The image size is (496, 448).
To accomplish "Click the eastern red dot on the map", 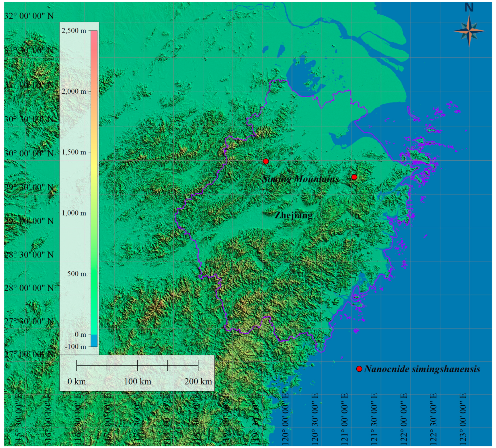I will [x=354, y=177].
